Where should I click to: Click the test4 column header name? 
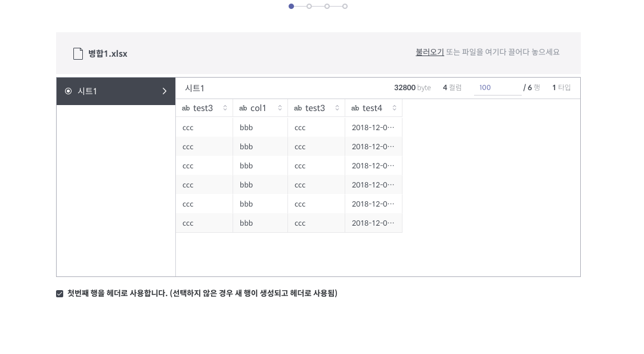372,108
